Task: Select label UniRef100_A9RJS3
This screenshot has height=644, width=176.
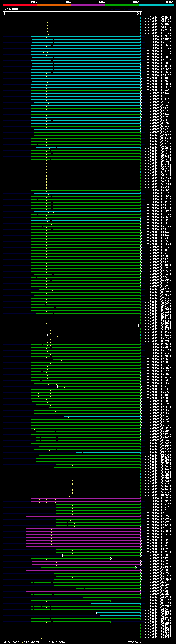Action: (158, 582)
